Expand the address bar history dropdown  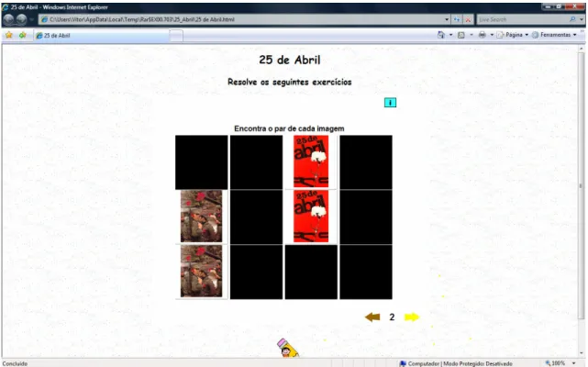447,19
